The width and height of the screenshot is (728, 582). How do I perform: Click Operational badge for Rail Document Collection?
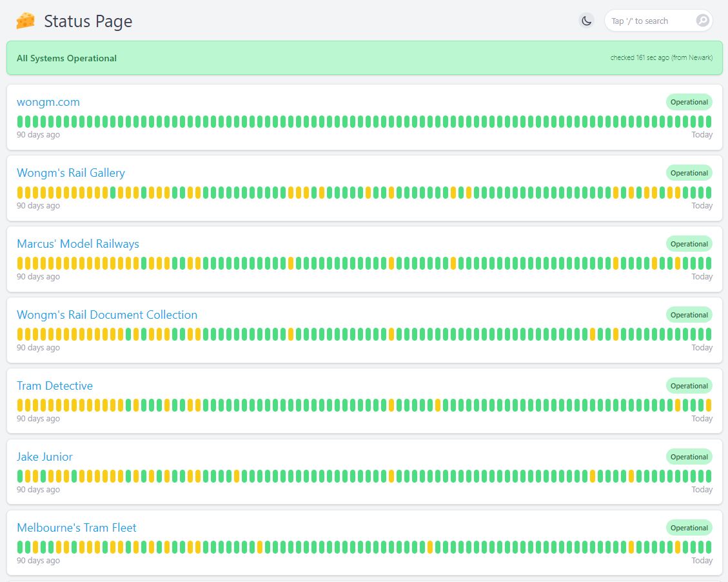coord(689,315)
